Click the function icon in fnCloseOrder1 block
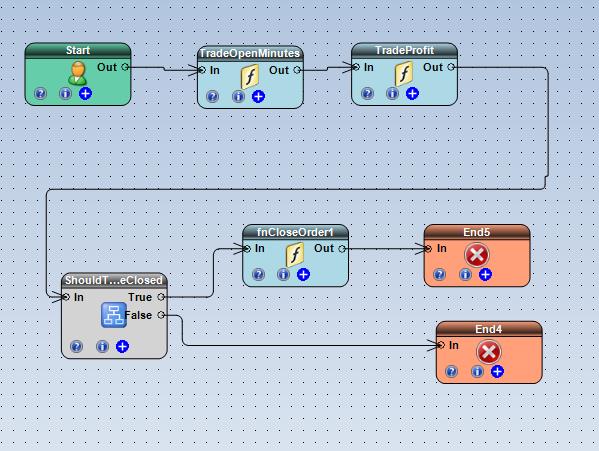 click(x=295, y=254)
